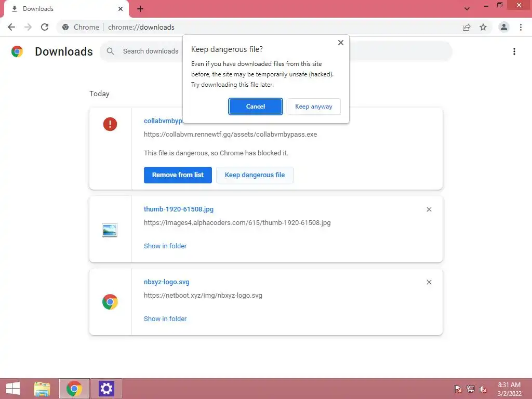This screenshot has height=399, width=532.
Task: Click the netboot.xyz source URL
Action: (x=203, y=296)
